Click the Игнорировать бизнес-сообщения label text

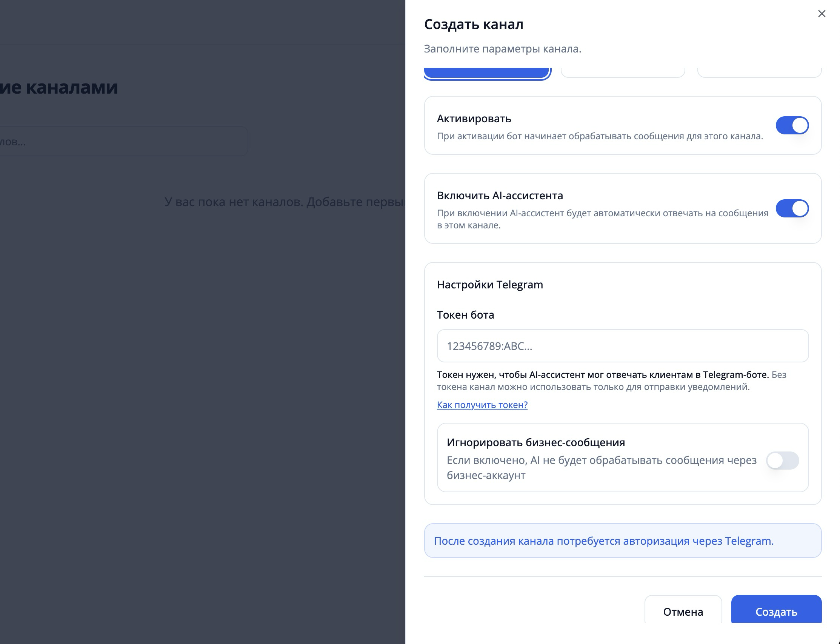[x=535, y=442]
